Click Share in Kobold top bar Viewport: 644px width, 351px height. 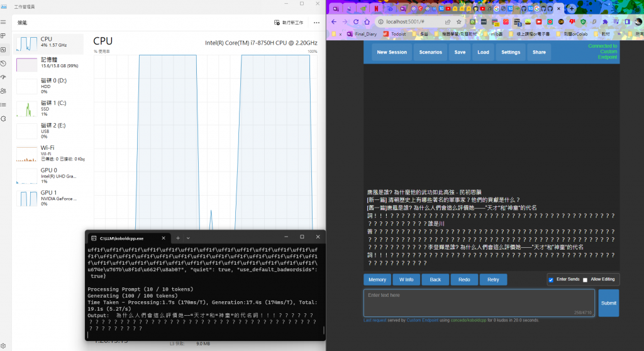point(539,52)
